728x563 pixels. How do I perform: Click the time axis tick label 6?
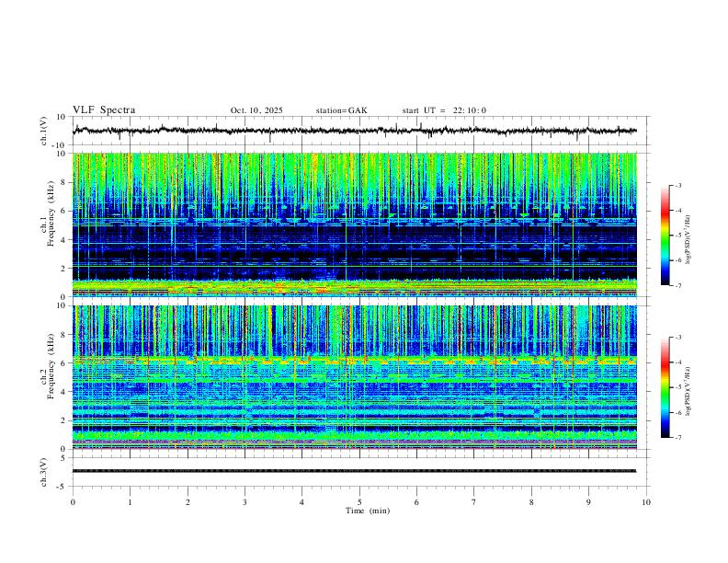416,502
